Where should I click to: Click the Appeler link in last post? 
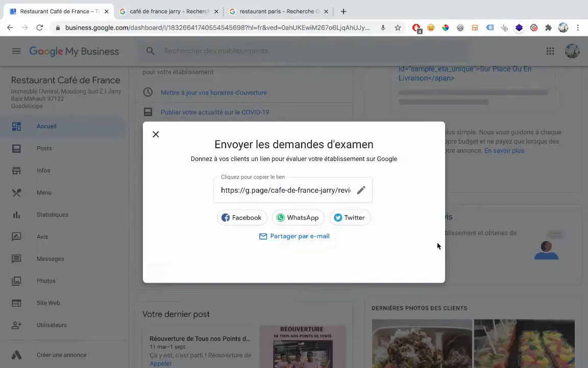(160, 363)
